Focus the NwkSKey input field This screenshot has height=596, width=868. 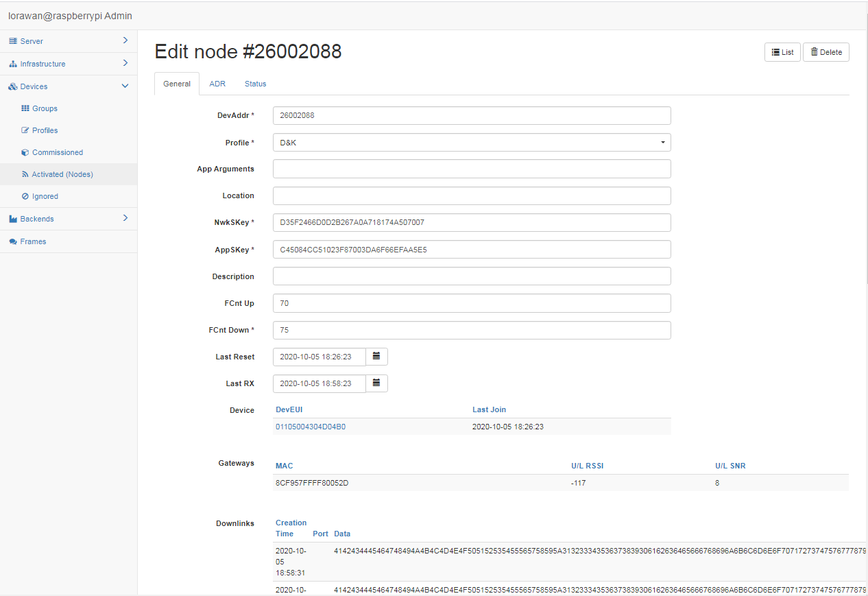472,223
